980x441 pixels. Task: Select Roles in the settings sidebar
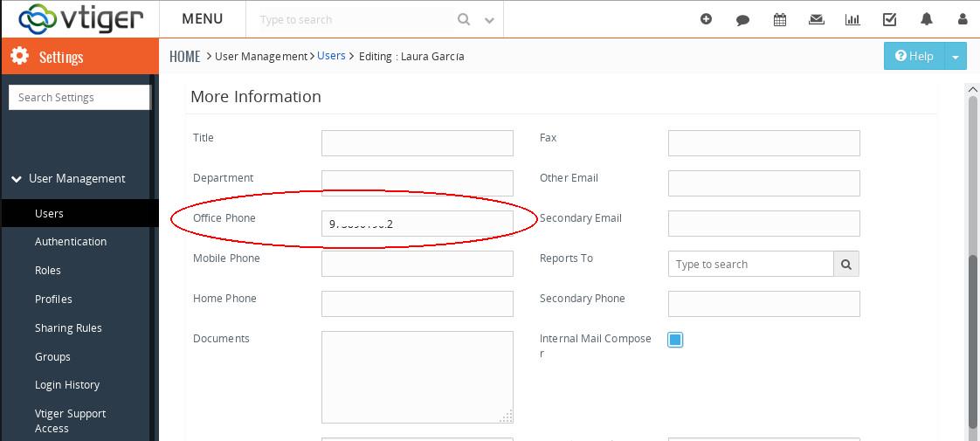48,271
